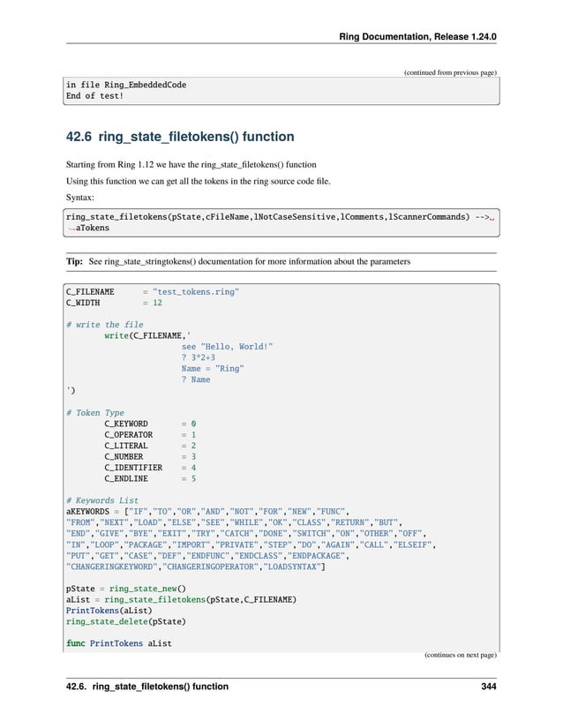
Task: Click the "? Name" code line
Action: point(196,379)
